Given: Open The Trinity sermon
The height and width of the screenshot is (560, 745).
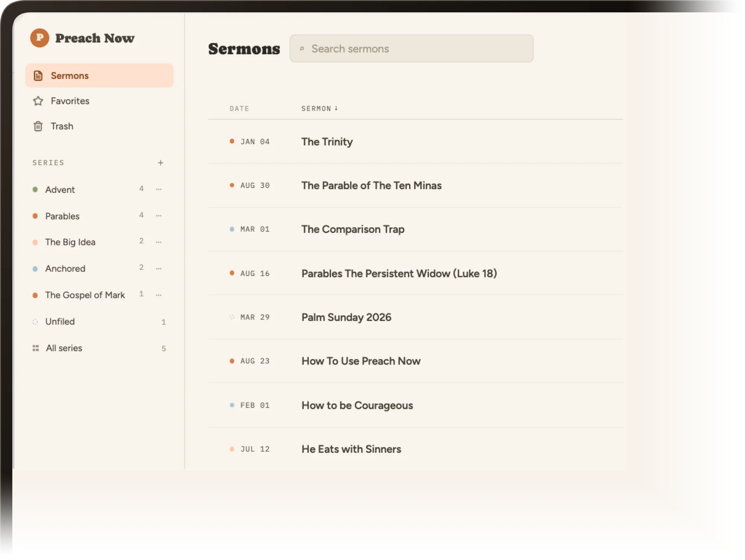Looking at the screenshot, I should click(327, 142).
